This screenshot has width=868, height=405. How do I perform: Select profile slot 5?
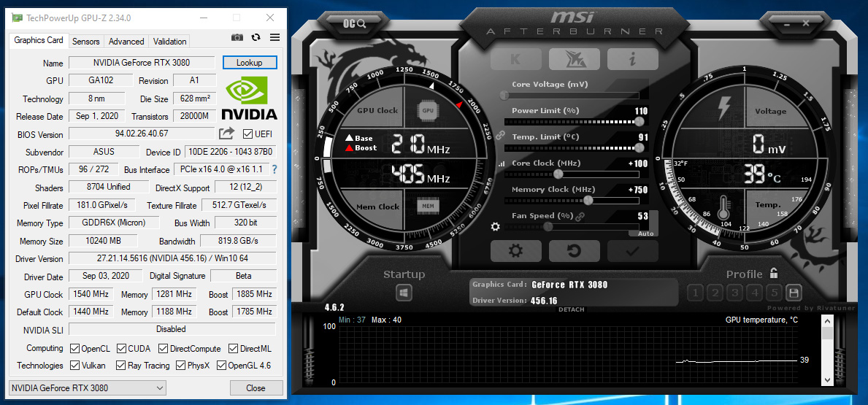775,293
